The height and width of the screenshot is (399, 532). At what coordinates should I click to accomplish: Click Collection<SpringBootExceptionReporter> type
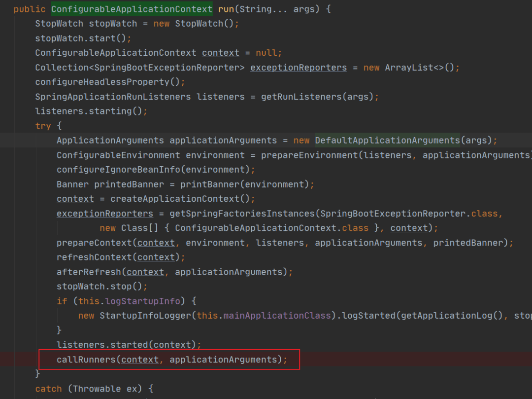click(x=140, y=68)
